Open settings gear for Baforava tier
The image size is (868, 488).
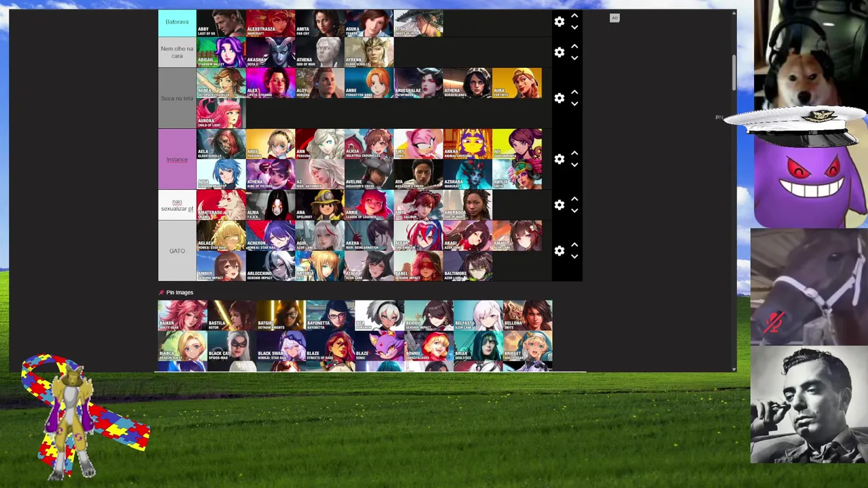(x=559, y=22)
